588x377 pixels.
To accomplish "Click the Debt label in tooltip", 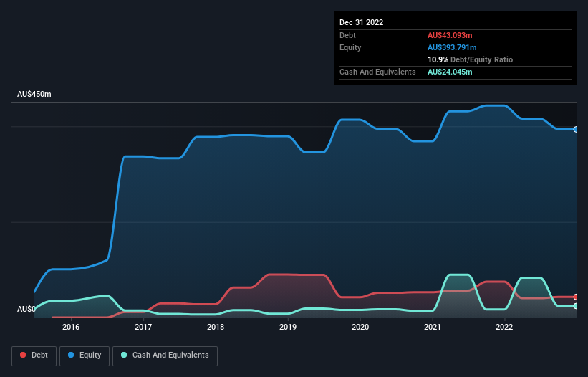I will point(347,35).
